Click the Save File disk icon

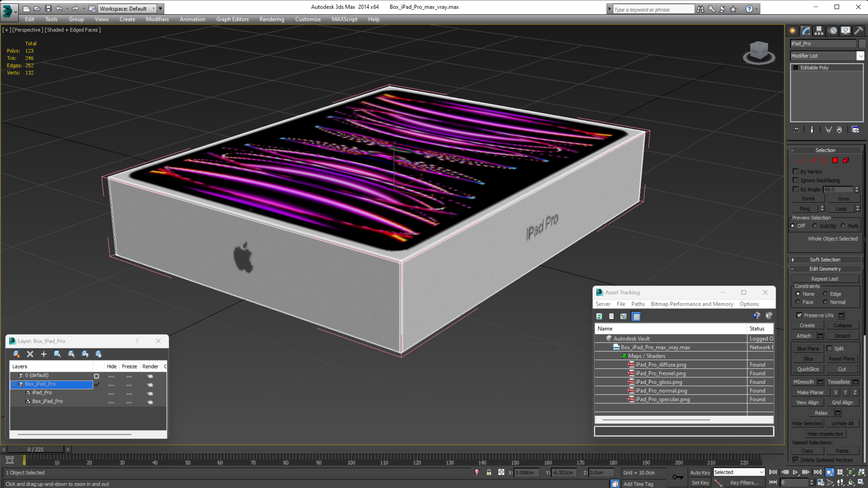48,9
